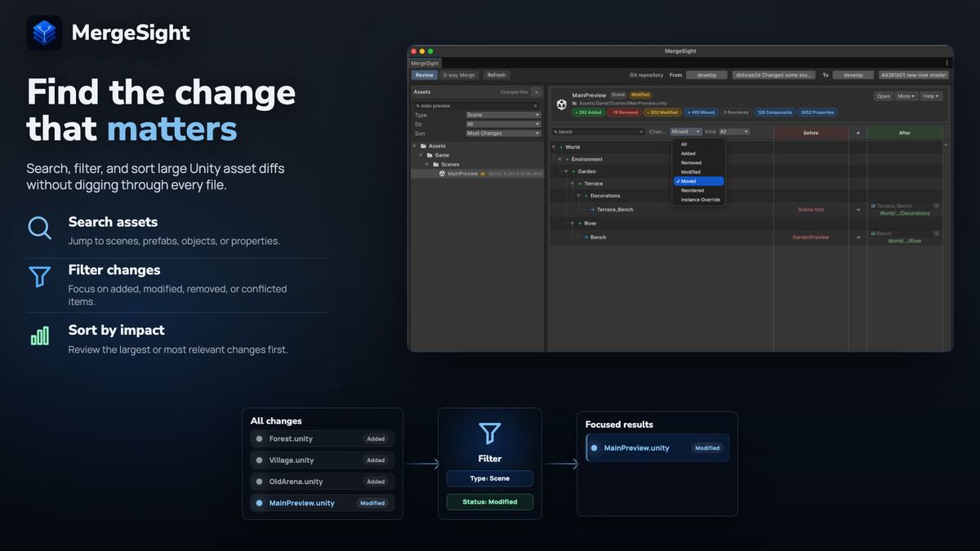Click Village.unity in All changes list
This screenshot has height=551, width=980.
(322, 460)
